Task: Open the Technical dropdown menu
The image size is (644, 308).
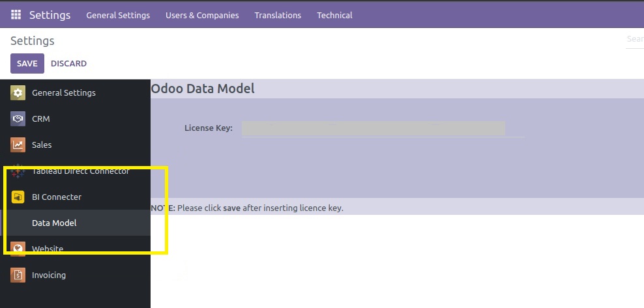Action: (334, 15)
